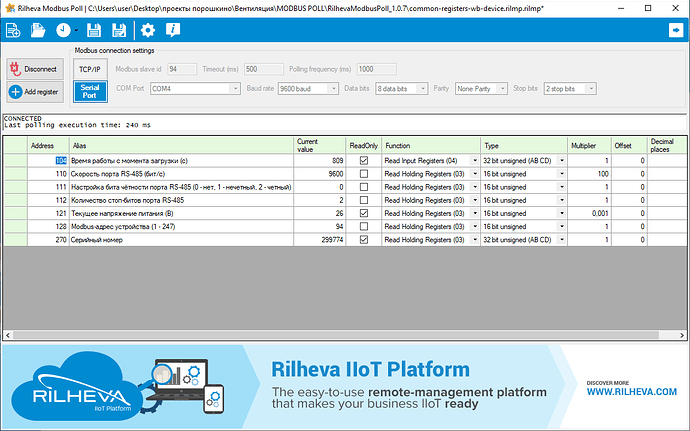Viewport: 690px width, 431px height.
Task: Click the new file icon in toolbar
Action: [13, 30]
